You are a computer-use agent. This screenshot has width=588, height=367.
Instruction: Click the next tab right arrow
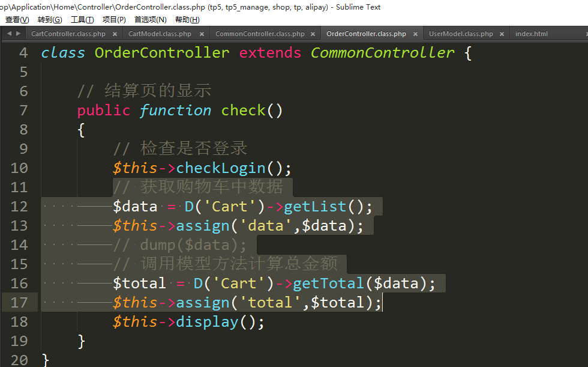[18, 34]
